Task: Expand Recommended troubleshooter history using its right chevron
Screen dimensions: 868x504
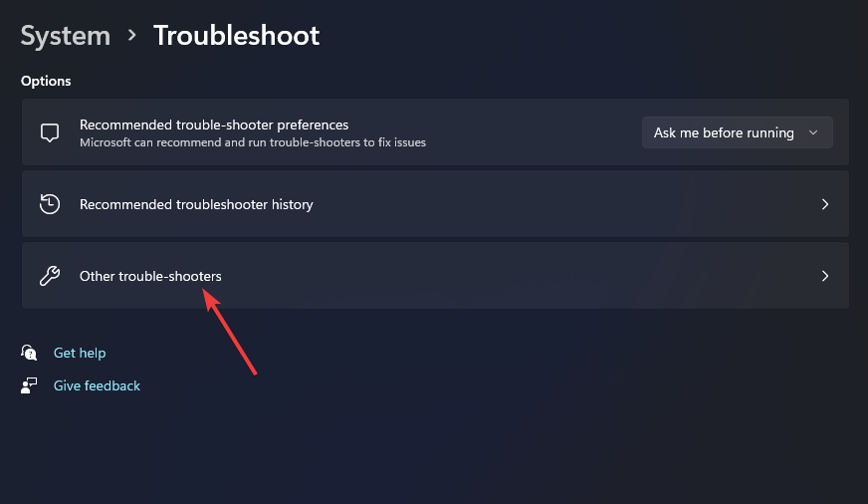Action: pyautogui.click(x=824, y=204)
